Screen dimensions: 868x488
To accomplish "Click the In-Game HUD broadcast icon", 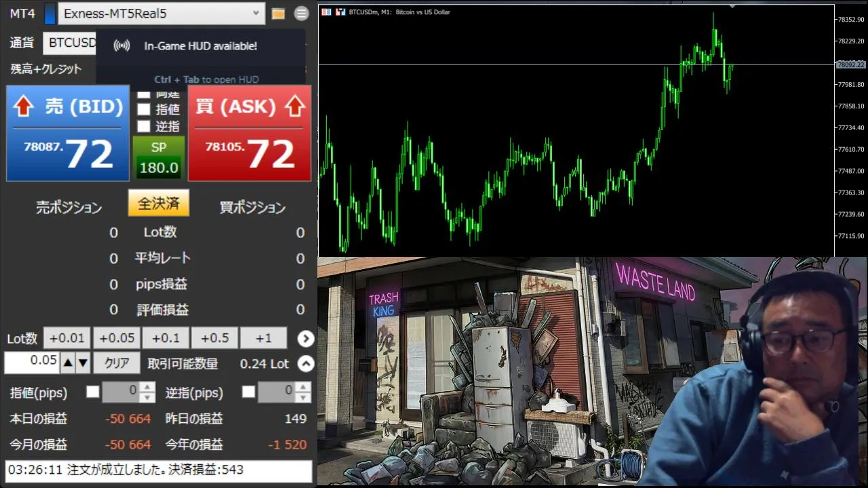I will click(121, 46).
